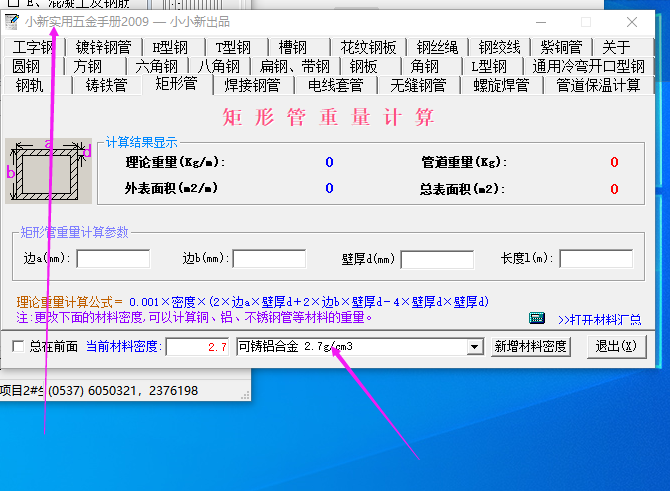Click the 边a(mm) input field
This screenshot has width=670, height=491.
[113, 259]
